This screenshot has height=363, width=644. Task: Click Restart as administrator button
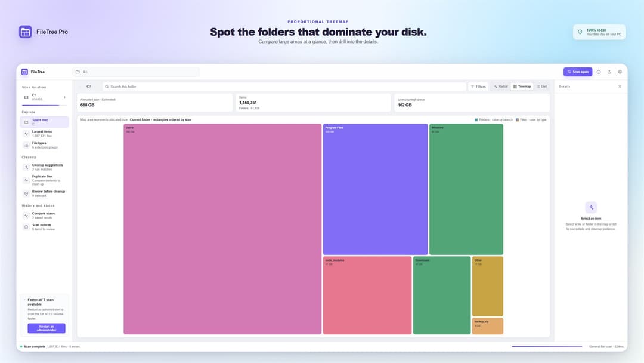point(47,328)
